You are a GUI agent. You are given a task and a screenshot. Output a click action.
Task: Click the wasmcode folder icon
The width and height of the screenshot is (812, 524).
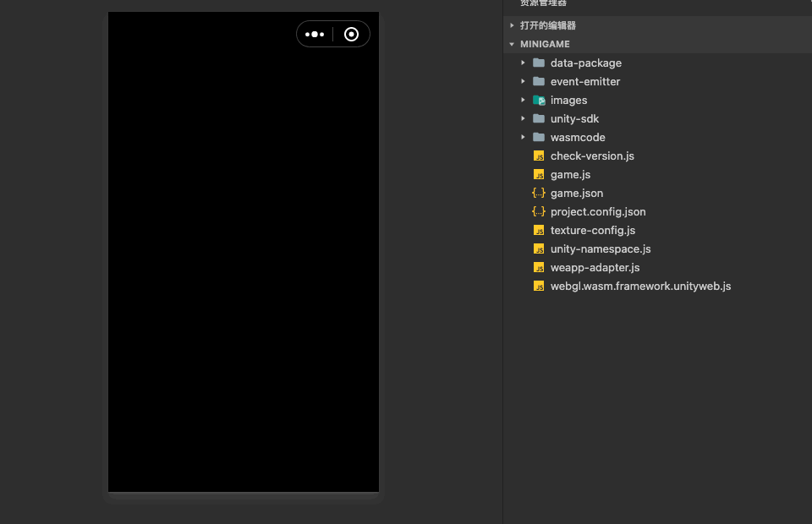(539, 137)
